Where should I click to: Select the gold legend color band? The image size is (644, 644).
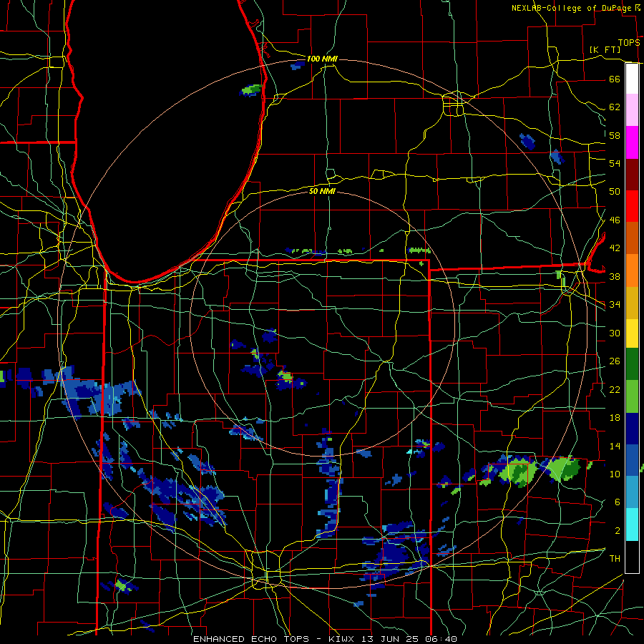(x=632, y=303)
